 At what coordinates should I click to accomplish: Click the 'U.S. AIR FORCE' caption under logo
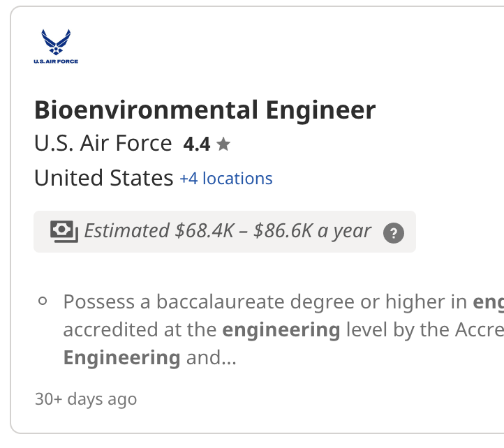click(56, 61)
